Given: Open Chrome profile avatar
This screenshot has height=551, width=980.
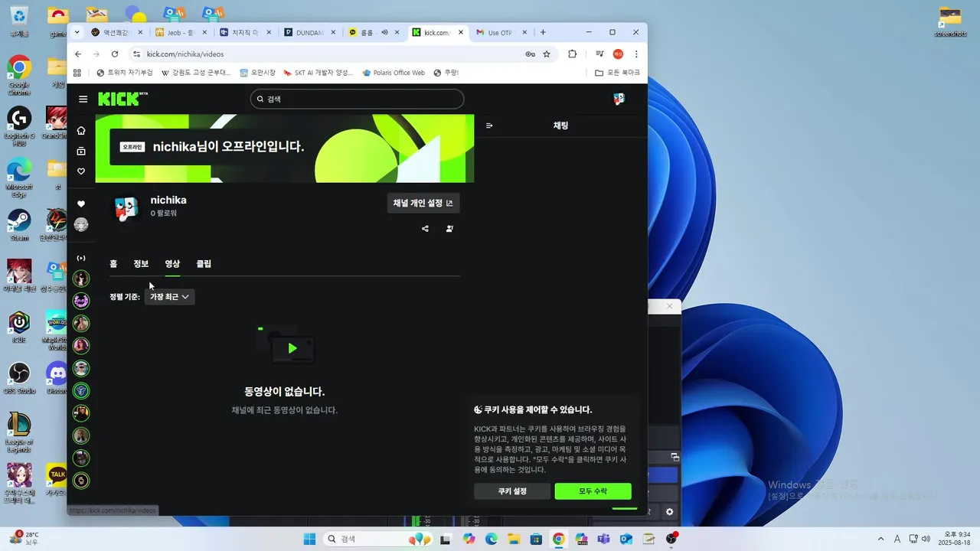Looking at the screenshot, I should (x=618, y=54).
